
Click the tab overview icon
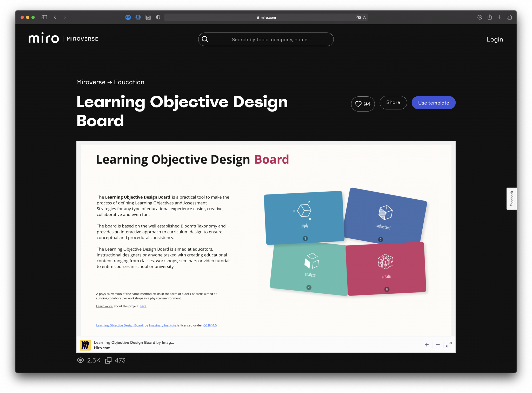click(x=509, y=17)
